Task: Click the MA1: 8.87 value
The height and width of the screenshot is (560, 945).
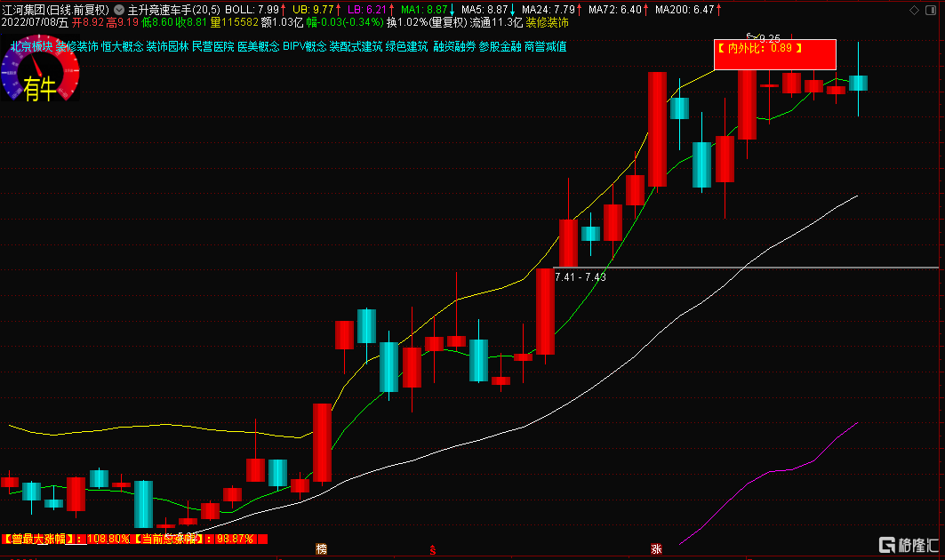Action: click(x=424, y=10)
